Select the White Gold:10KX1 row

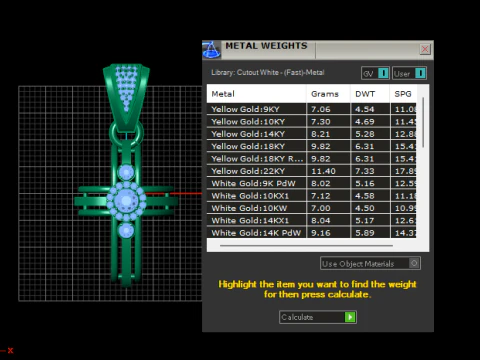312,196
